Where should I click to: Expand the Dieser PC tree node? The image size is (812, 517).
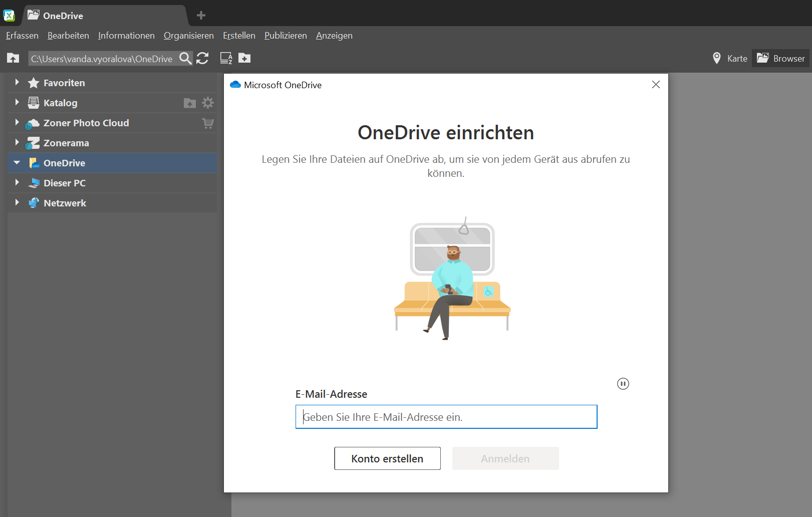pyautogui.click(x=17, y=183)
